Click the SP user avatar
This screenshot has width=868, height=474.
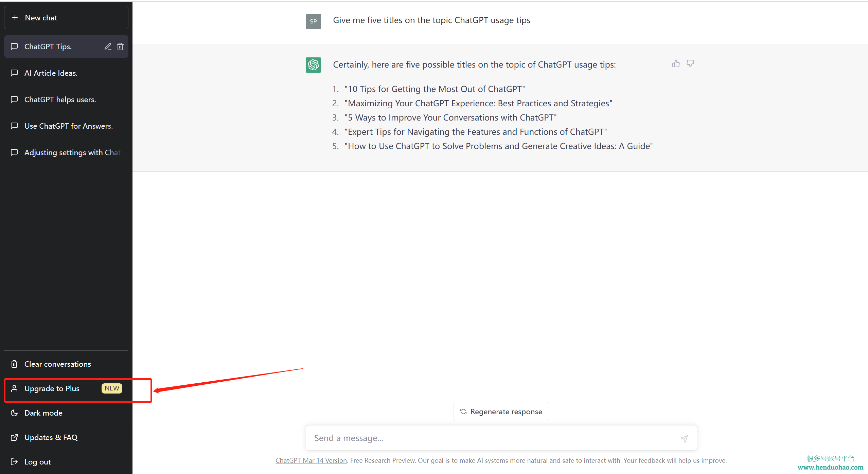(x=313, y=21)
